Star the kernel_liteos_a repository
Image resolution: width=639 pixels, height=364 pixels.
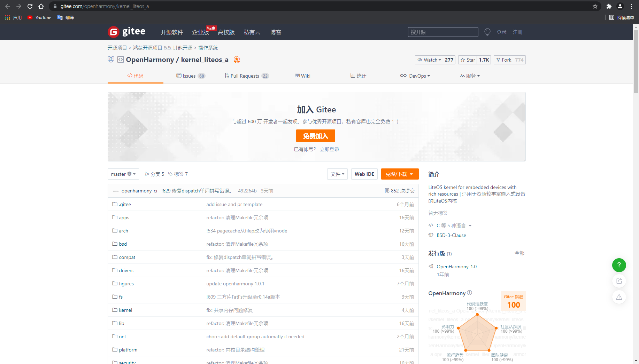[x=468, y=60]
